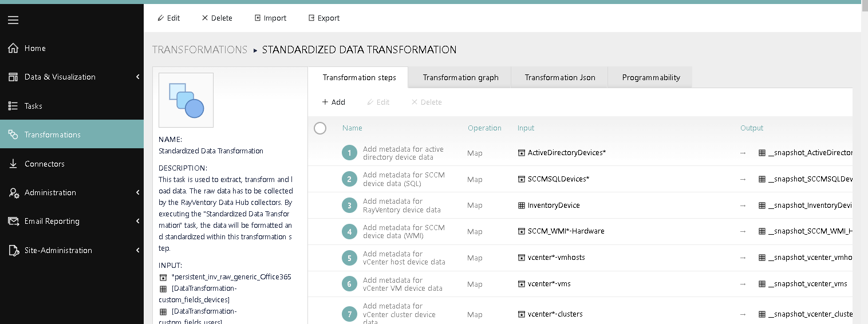Switch to Transformation graph tab
Screen dimensions: 868x324
click(460, 77)
